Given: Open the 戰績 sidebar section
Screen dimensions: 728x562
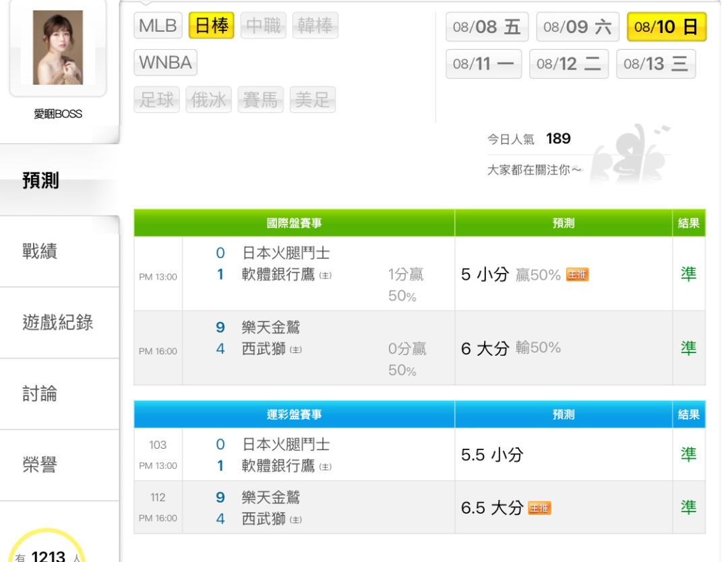Looking at the screenshot, I should click(x=59, y=251).
